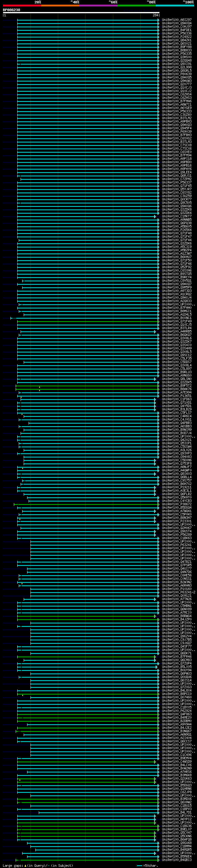Select the UniRef100_P19211 entry

tap(176, 487)
